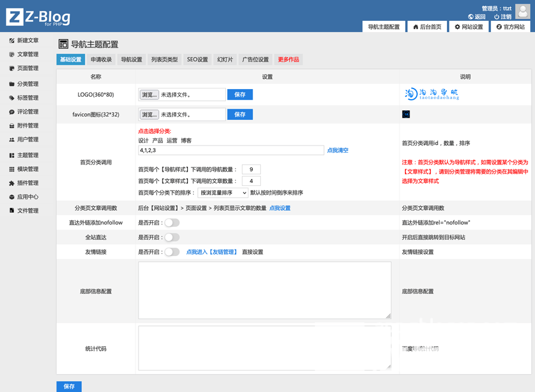535x392 pixels.
Task: Click the 导航样式 quantity field showing 9
Action: click(251, 170)
